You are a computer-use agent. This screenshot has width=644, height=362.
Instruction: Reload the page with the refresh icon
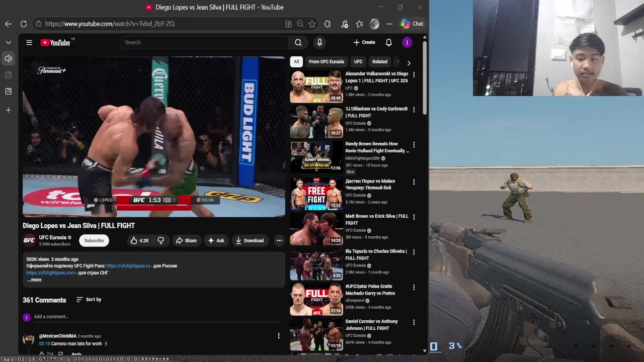tap(24, 24)
